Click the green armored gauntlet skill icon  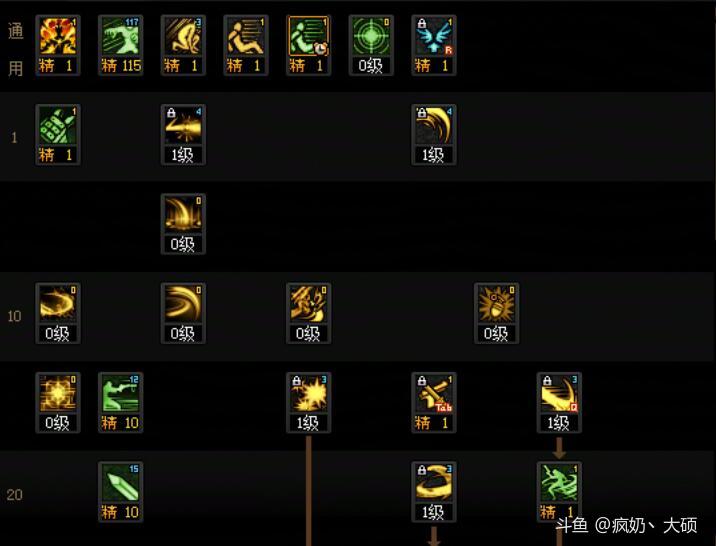58,135
